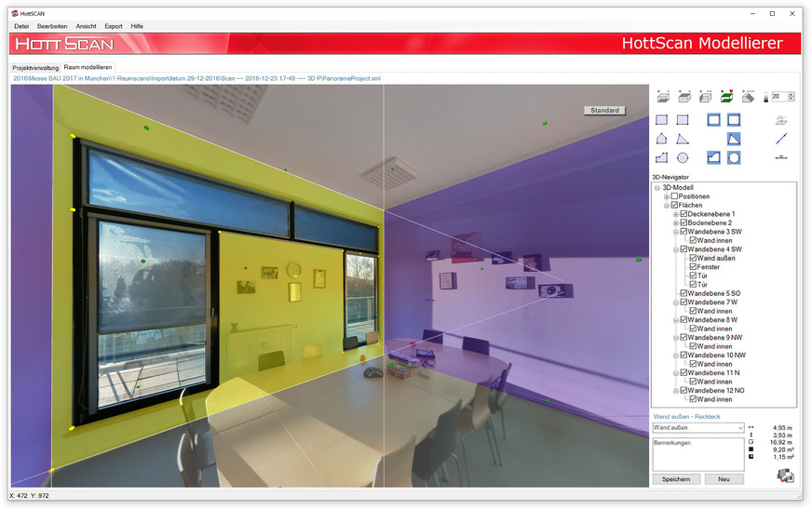Expand the Deckenebene 1 tree node
Viewport: 812px width, 510px height.
tap(676, 214)
